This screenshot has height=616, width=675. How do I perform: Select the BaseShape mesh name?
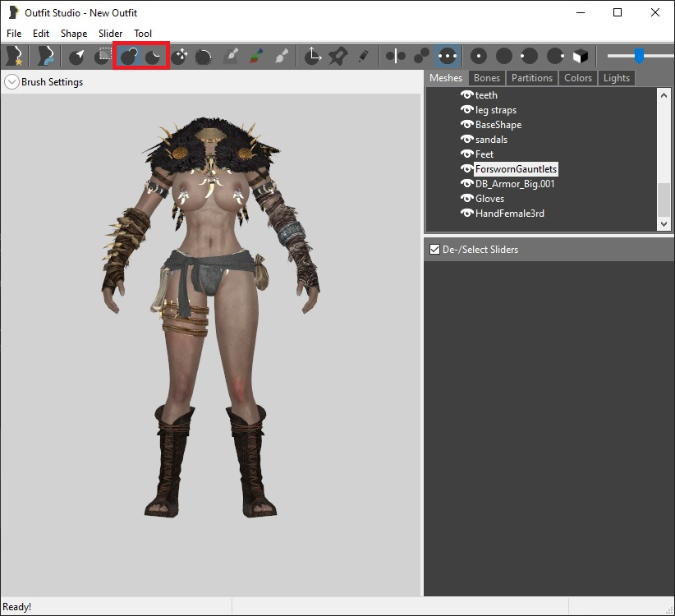click(x=498, y=125)
